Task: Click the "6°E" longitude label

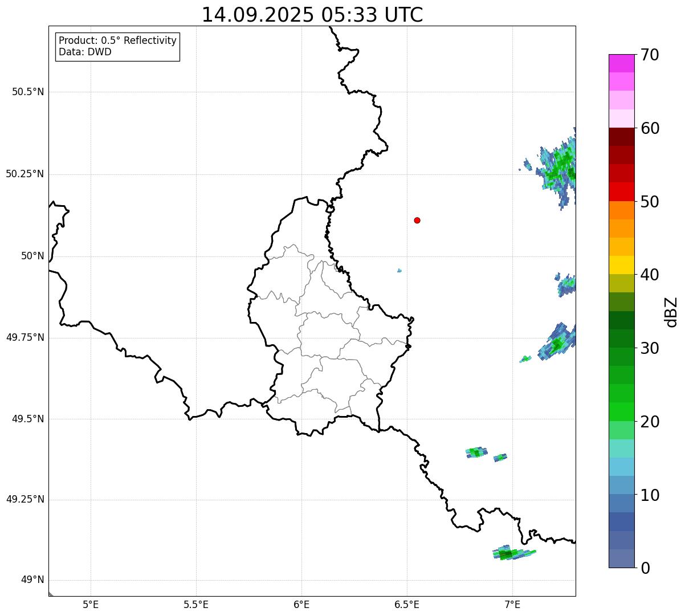Action: tap(301, 605)
